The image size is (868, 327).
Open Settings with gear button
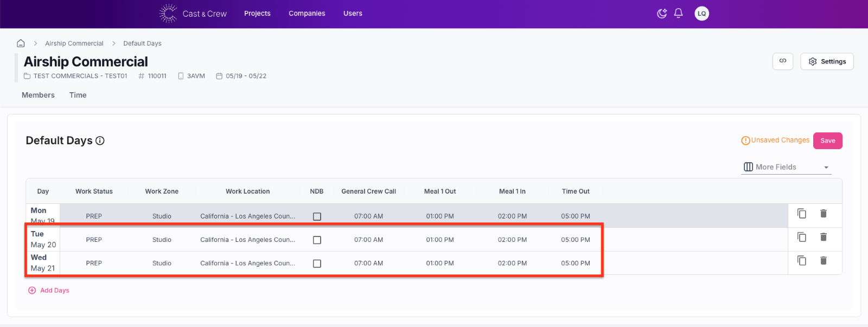click(827, 61)
